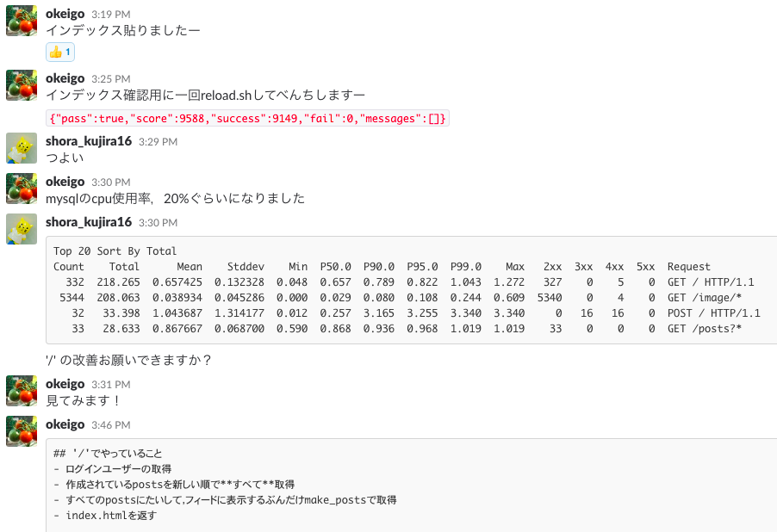Click request 'POST / HTTP/1.1' in table
This screenshot has height=532, width=777.
pos(713,313)
